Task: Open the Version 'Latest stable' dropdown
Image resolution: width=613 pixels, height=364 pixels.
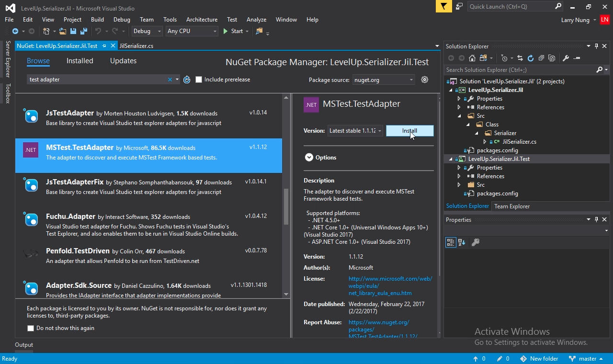Action: [x=355, y=131]
